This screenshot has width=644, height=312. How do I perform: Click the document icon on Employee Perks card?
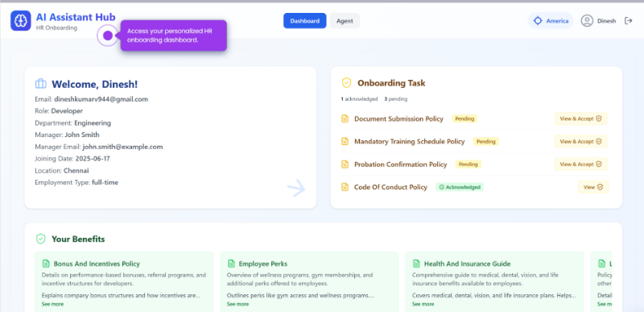[231, 264]
